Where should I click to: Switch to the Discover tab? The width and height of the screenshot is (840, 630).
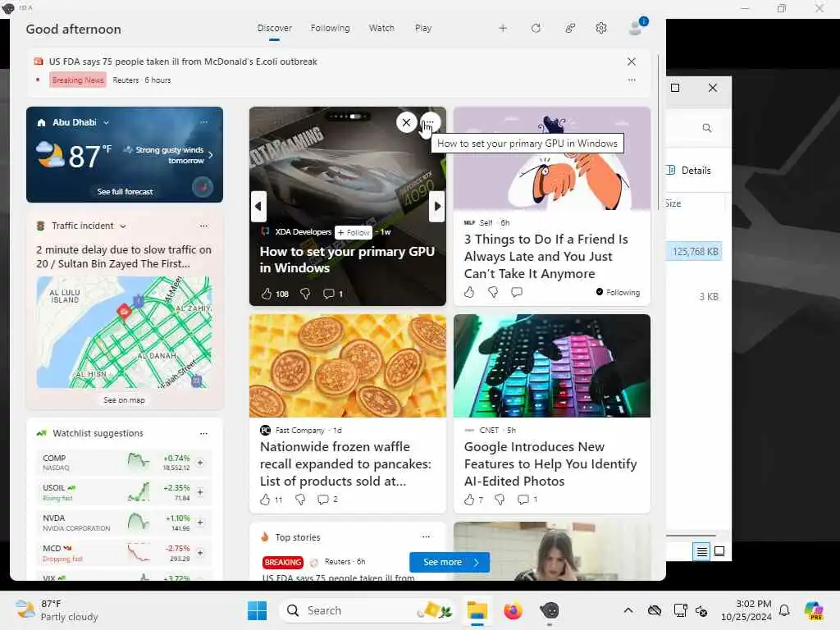tap(274, 28)
